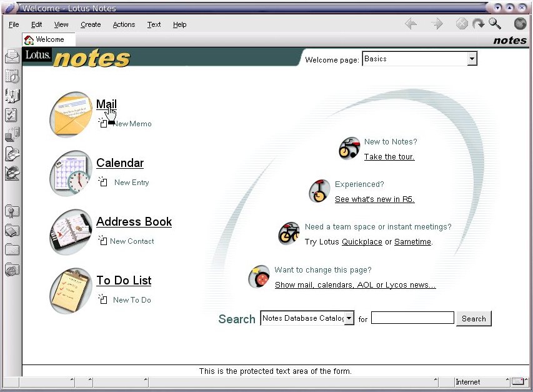The width and height of the screenshot is (533, 392).
Task: Click the mail envelope icon in status bar
Action: [x=518, y=381]
